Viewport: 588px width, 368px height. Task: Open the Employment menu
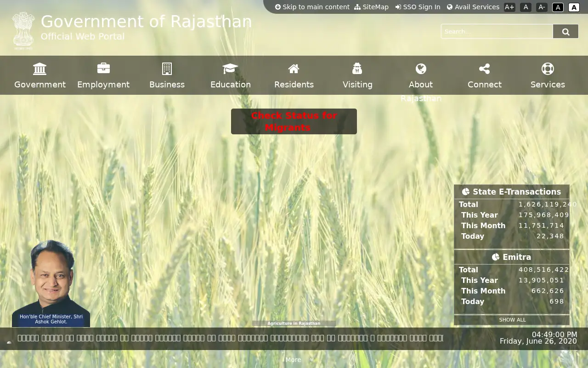click(103, 85)
